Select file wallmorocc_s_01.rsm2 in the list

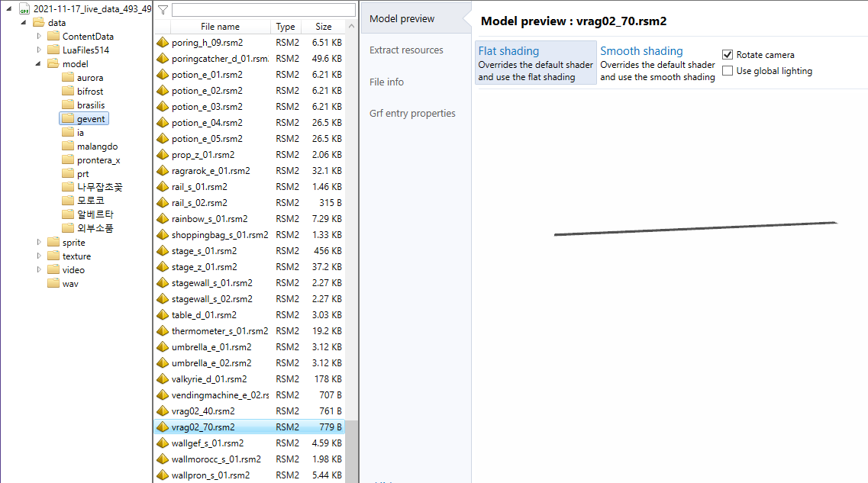(x=249, y=459)
